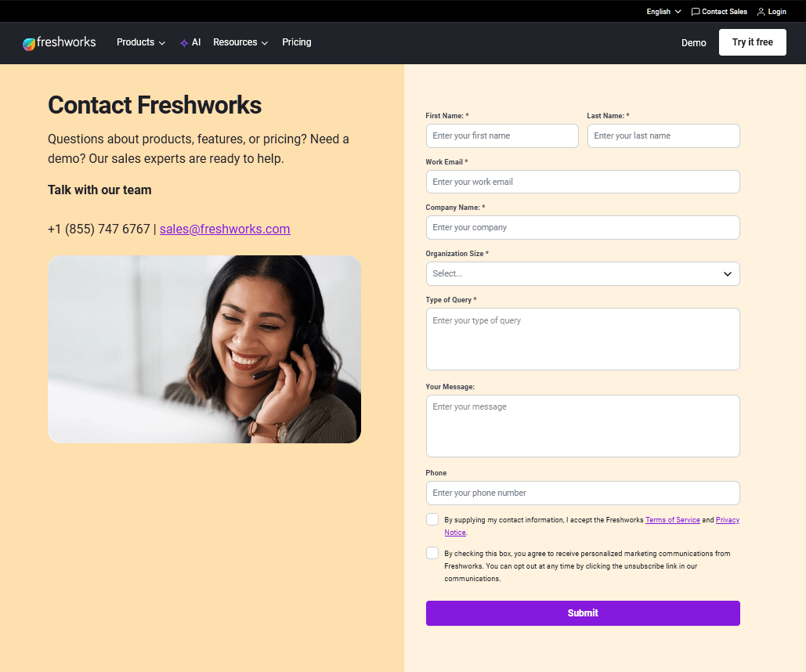This screenshot has height=672, width=806.
Task: Focus the First Name field
Action: click(x=502, y=135)
